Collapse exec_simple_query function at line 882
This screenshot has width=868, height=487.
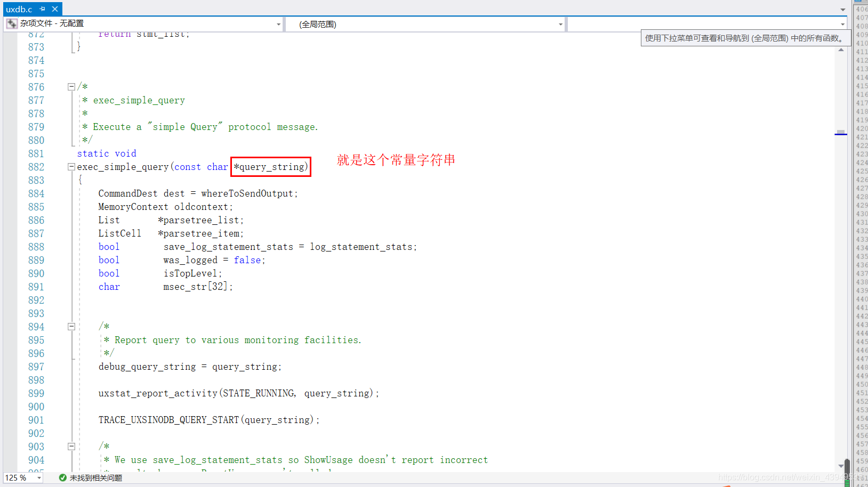point(71,167)
